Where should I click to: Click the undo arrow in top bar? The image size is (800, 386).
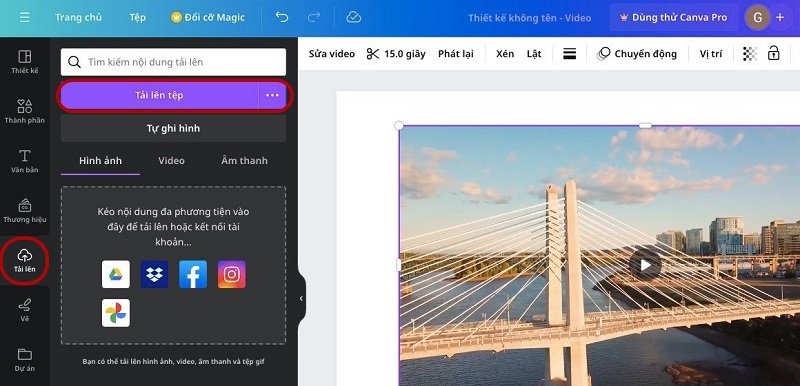(282, 17)
